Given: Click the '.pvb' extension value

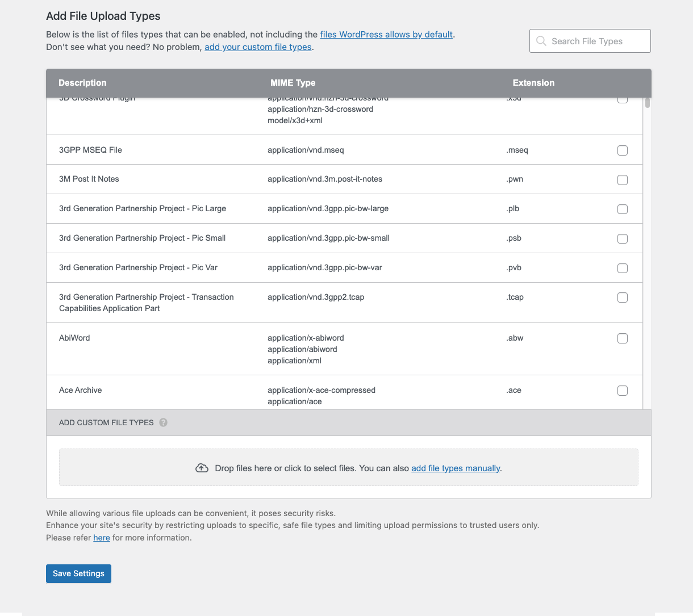Looking at the screenshot, I should click(514, 267).
